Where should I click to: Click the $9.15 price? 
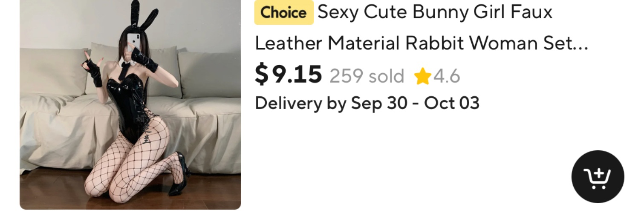288,75
